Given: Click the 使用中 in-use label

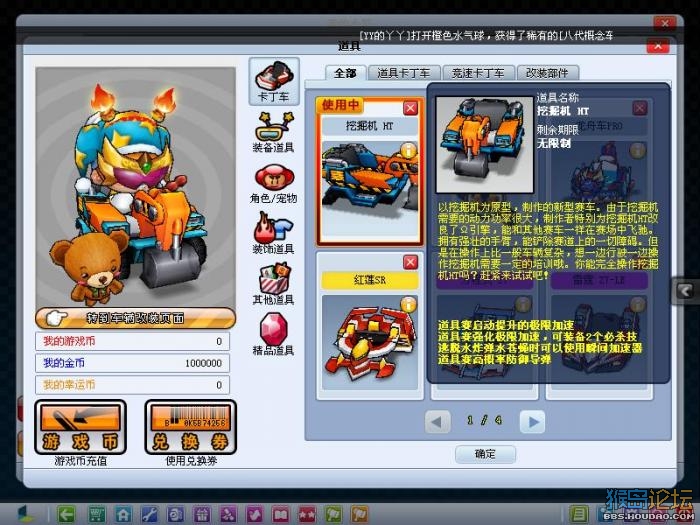Looking at the screenshot, I should coord(340,105).
